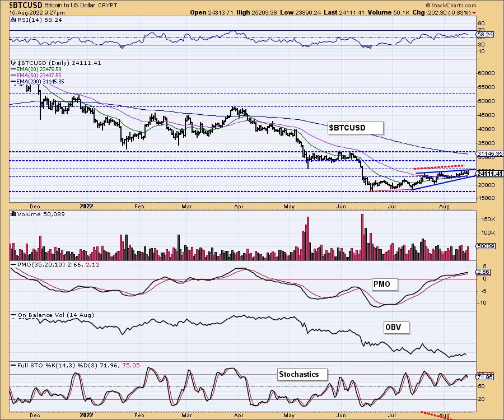Click the EMA(20) 23475.59 legend text
Viewport: 504px width, 420px height.
pos(39,69)
